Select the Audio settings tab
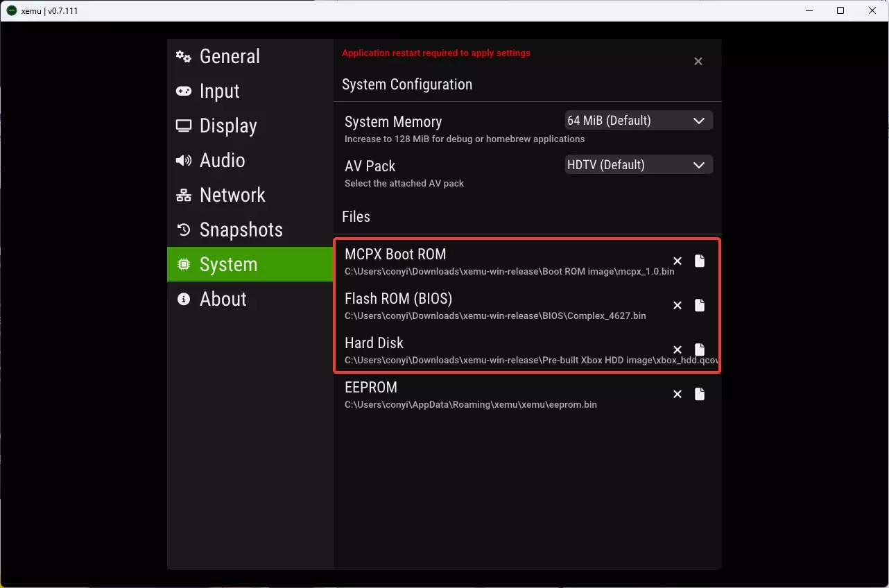The height and width of the screenshot is (588, 889). (x=250, y=160)
